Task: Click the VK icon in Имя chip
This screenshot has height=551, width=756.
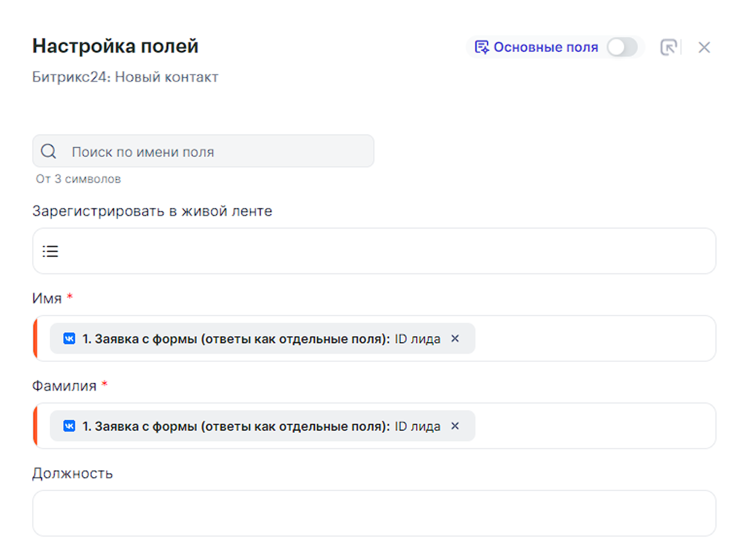Action: [x=69, y=339]
